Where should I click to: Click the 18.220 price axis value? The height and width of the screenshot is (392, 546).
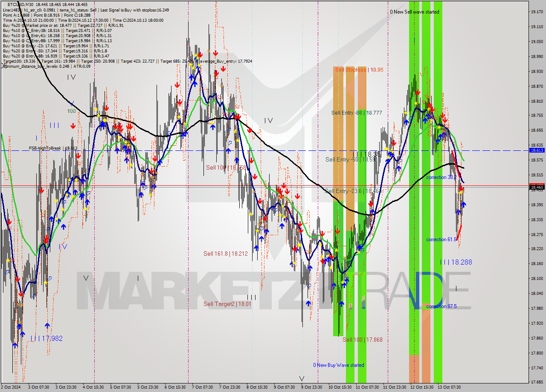pyautogui.click(x=537, y=248)
